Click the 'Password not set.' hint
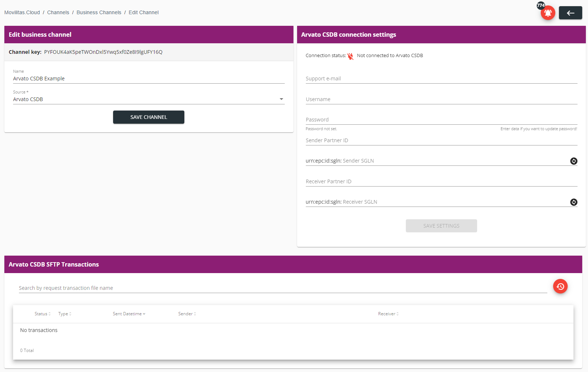 [321, 129]
